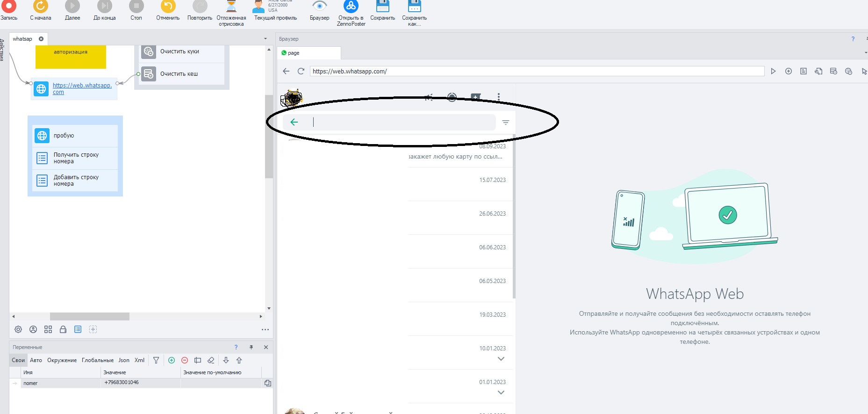868x414 pixels.
Task: Click the rename variable icon
Action: pos(198,360)
